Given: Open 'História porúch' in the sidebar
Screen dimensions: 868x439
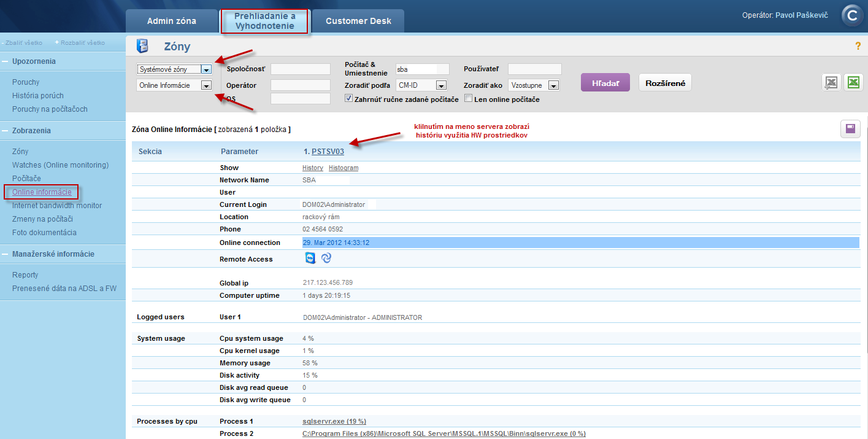Looking at the screenshot, I should tap(38, 96).
